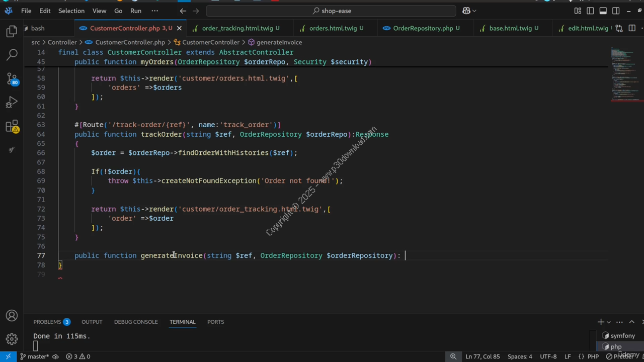Change encoding via UTF-8 status item

click(x=548, y=356)
